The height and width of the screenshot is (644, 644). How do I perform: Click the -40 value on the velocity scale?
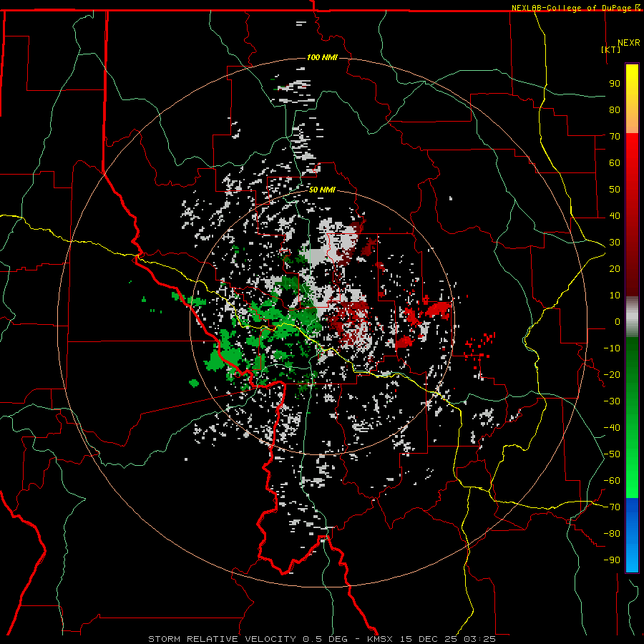coord(612,428)
